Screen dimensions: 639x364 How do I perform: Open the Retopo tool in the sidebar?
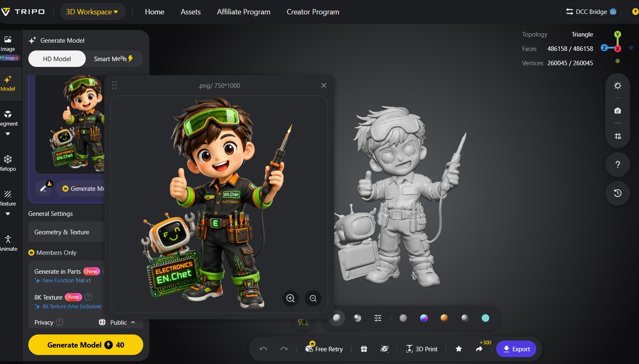pyautogui.click(x=8, y=163)
